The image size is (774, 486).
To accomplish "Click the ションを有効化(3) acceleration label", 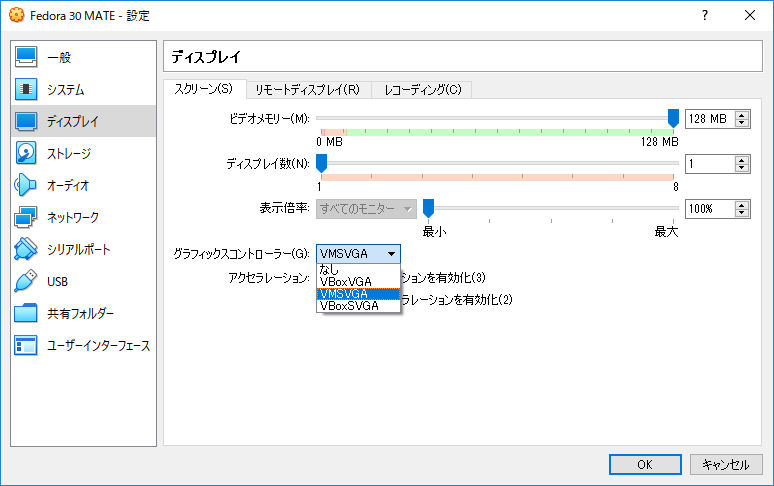I will pyautogui.click(x=443, y=278).
